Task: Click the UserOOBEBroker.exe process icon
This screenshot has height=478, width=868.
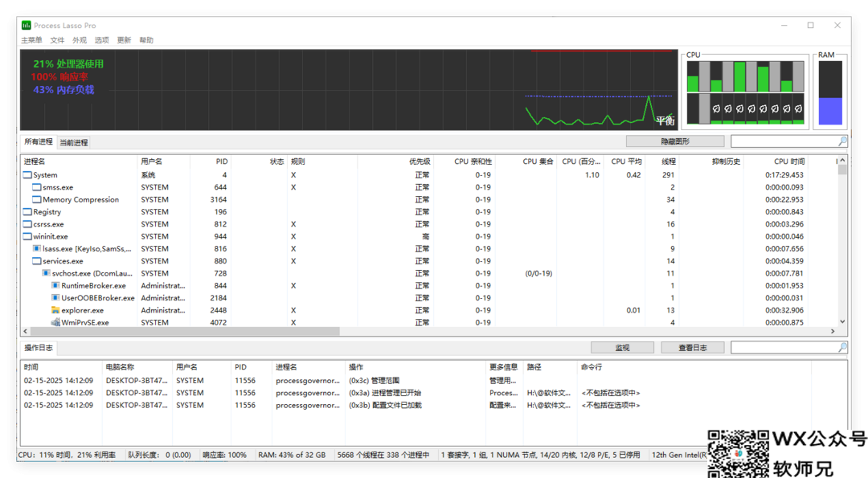Action: (x=55, y=297)
